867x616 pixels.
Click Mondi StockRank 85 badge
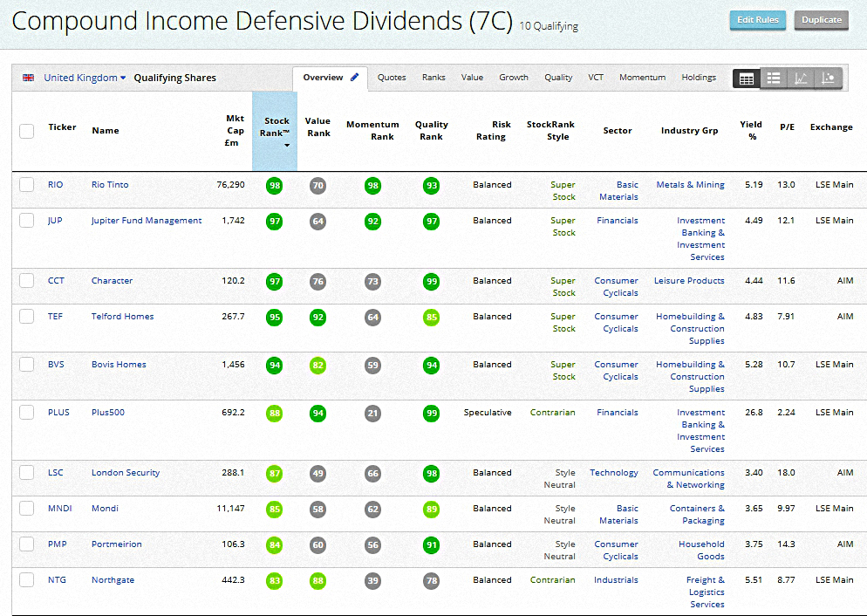[x=274, y=510]
